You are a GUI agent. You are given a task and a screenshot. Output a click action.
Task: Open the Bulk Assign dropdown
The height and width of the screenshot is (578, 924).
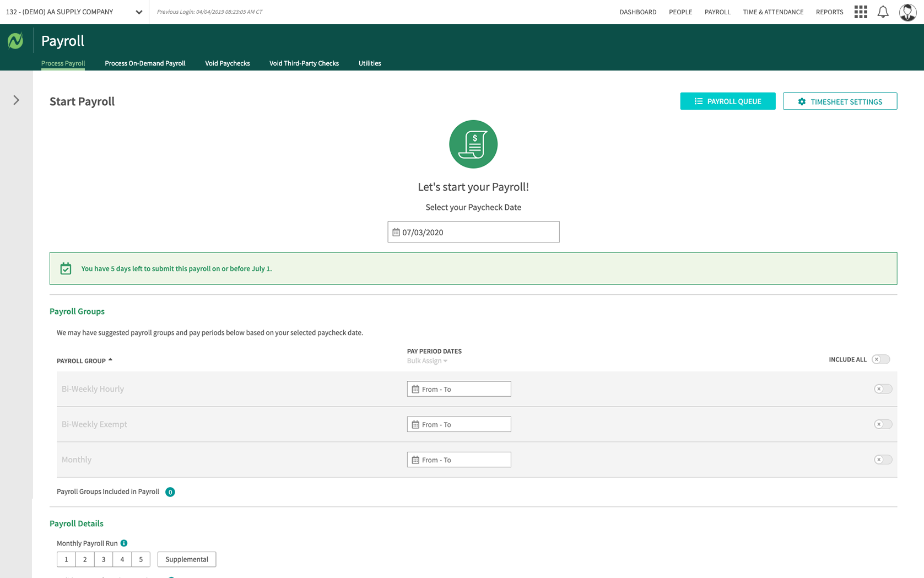tap(427, 361)
